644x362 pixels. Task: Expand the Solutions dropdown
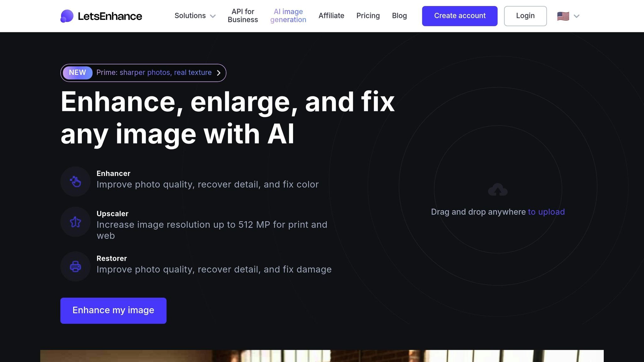[195, 16]
